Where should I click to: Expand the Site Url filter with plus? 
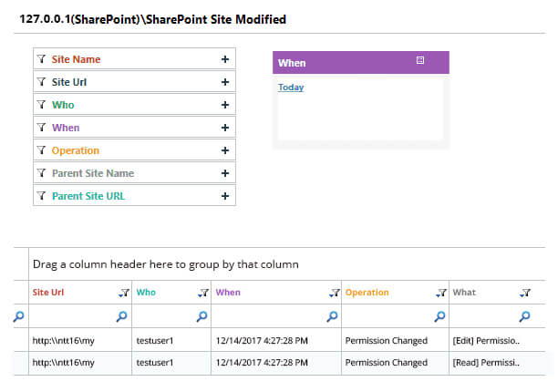pyautogui.click(x=225, y=82)
